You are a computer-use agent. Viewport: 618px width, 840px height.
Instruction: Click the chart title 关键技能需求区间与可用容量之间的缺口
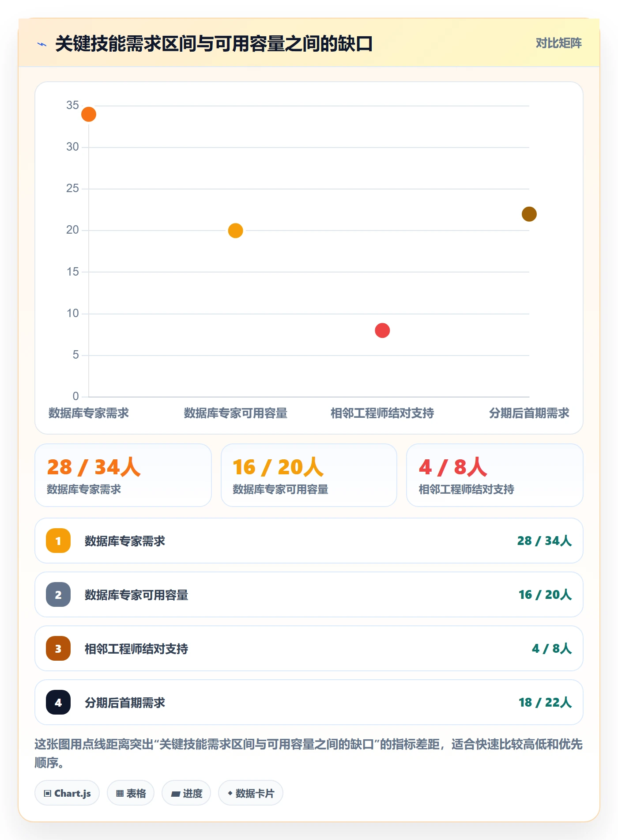tap(214, 44)
